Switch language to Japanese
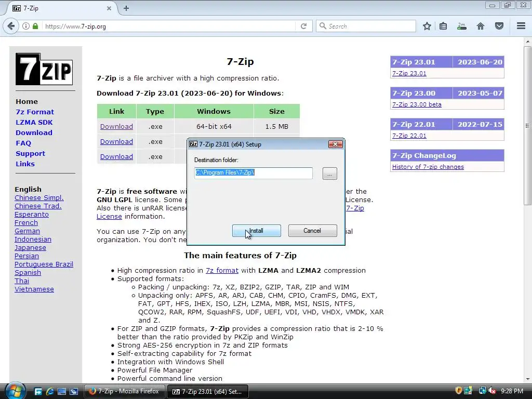This screenshot has height=399, width=532. (x=30, y=248)
